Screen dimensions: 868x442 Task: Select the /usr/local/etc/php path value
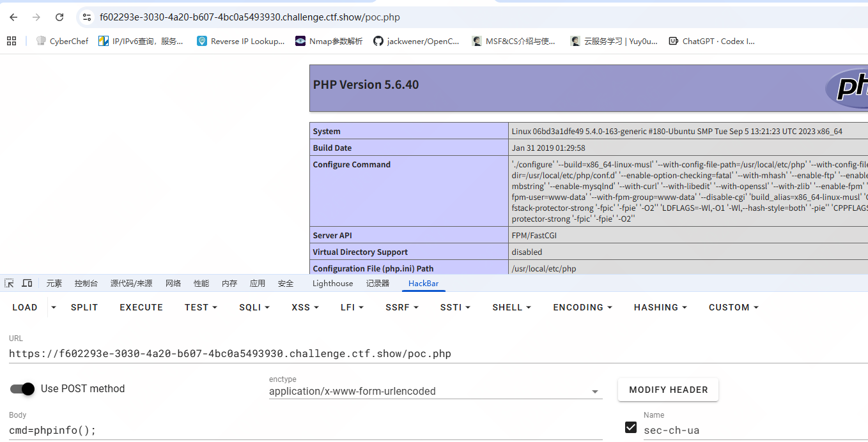click(544, 269)
